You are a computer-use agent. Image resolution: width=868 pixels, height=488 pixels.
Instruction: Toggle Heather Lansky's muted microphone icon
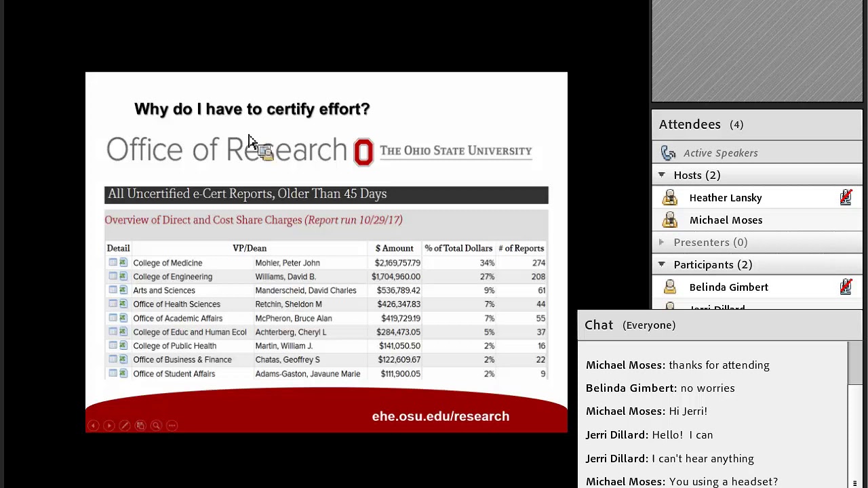point(846,197)
